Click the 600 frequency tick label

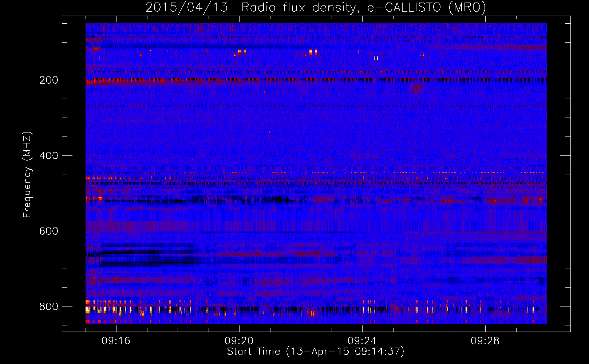coord(49,231)
